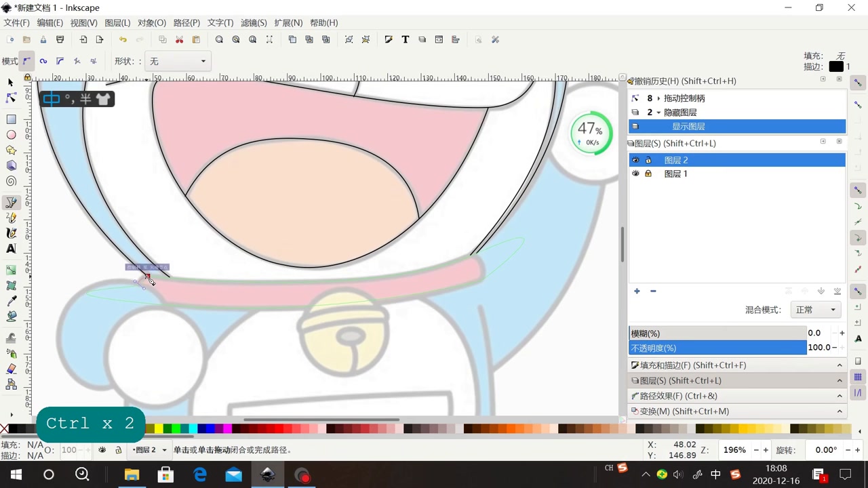Select the Node edit tool
Viewport: 868px width, 488px height.
(11, 98)
